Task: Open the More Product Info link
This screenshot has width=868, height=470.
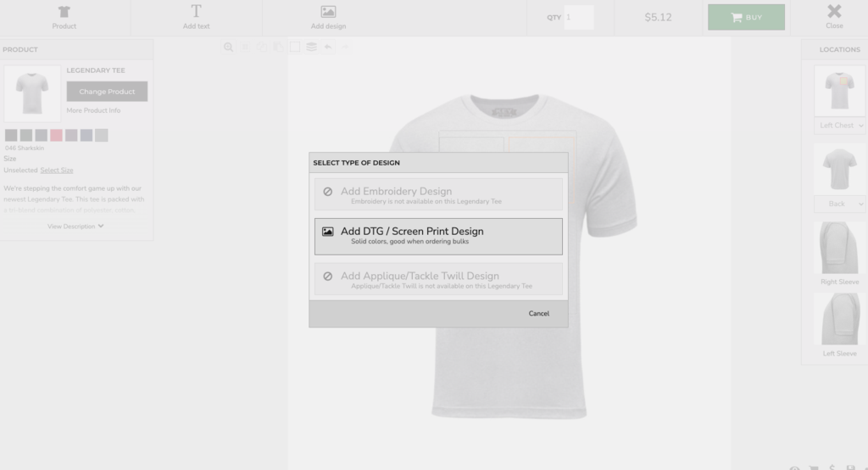Action: click(93, 110)
